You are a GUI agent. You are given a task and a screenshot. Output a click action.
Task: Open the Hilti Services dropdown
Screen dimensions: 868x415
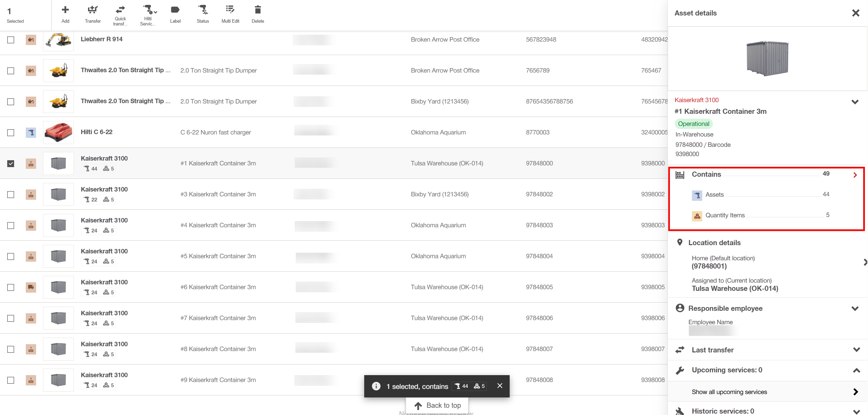click(148, 15)
